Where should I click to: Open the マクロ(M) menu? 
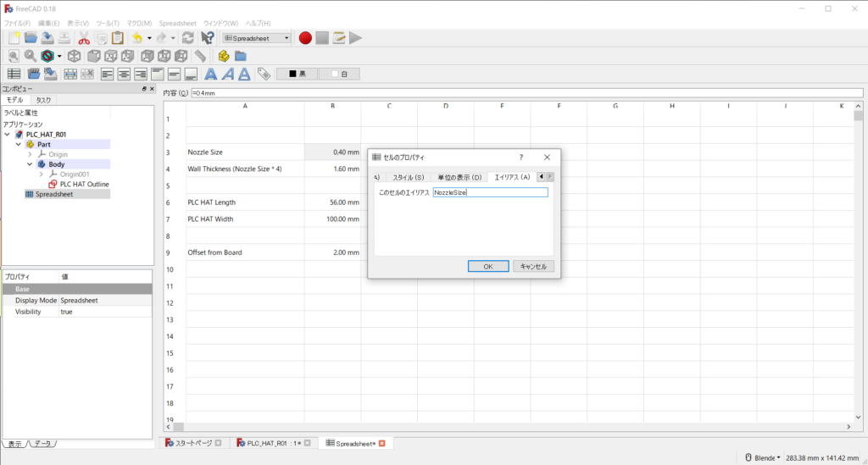coord(139,23)
